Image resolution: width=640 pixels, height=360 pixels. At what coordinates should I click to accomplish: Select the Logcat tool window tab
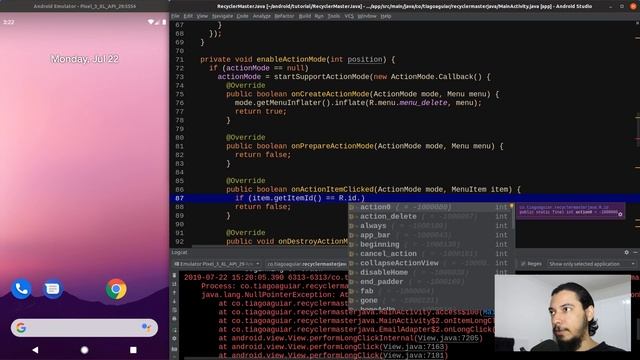coord(180,253)
